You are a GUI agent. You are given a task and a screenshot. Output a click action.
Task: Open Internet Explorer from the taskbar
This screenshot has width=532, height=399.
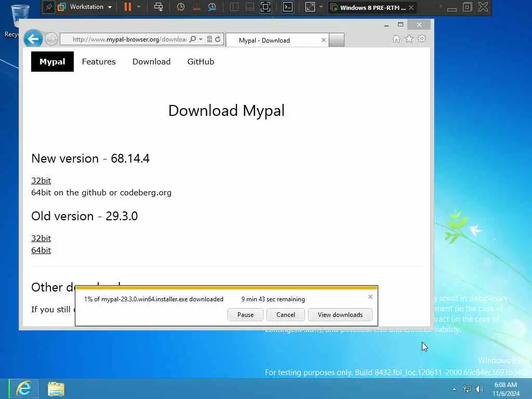point(24,389)
